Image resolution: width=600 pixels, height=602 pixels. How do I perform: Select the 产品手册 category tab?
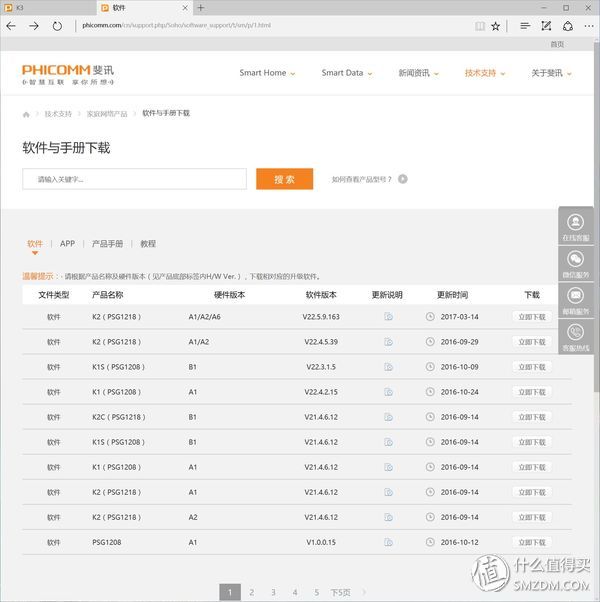107,244
